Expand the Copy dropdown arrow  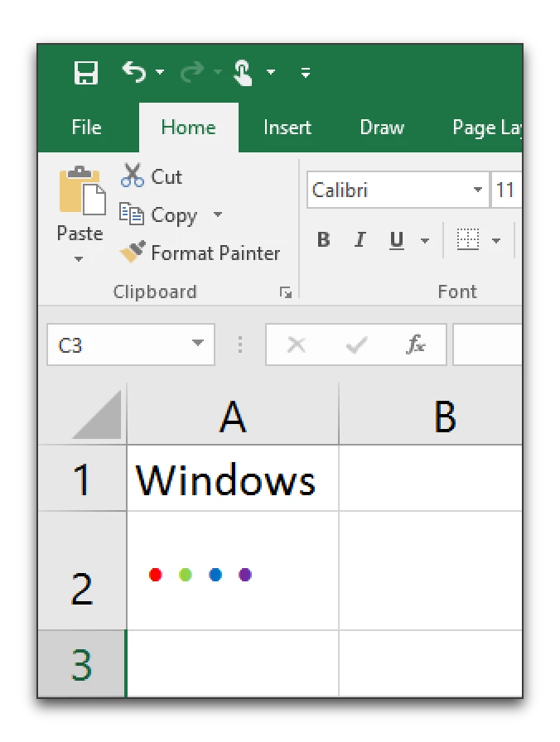[x=217, y=214]
